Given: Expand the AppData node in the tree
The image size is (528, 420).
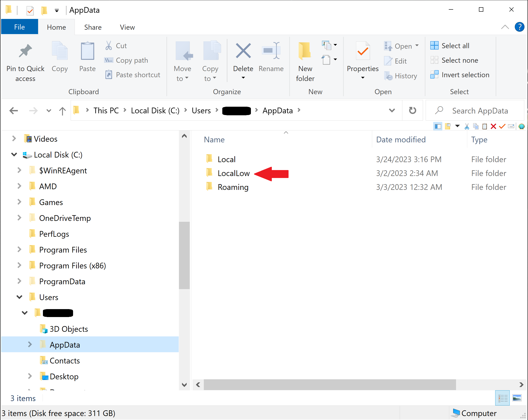Looking at the screenshot, I should pyautogui.click(x=30, y=345).
